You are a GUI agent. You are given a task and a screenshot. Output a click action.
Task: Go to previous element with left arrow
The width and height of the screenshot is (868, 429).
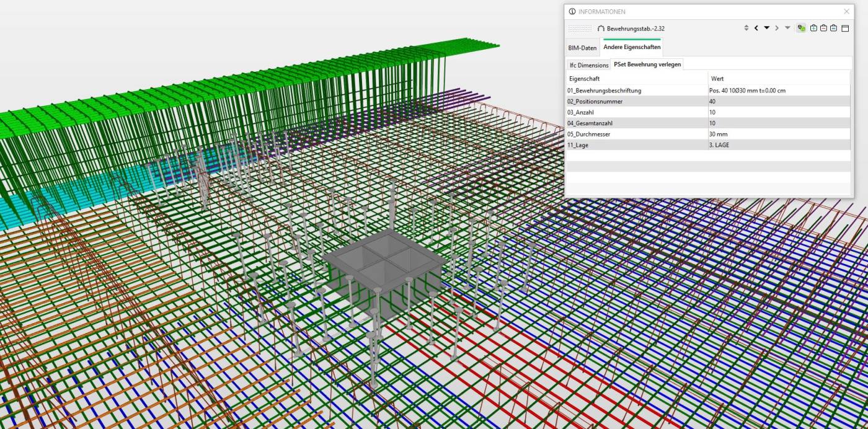[x=756, y=28]
